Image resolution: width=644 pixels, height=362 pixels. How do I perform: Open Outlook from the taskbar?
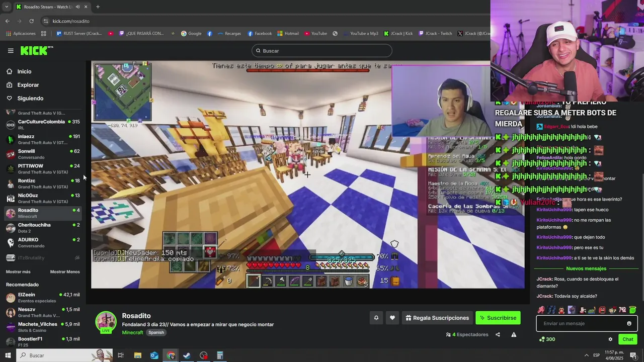pos(154,355)
